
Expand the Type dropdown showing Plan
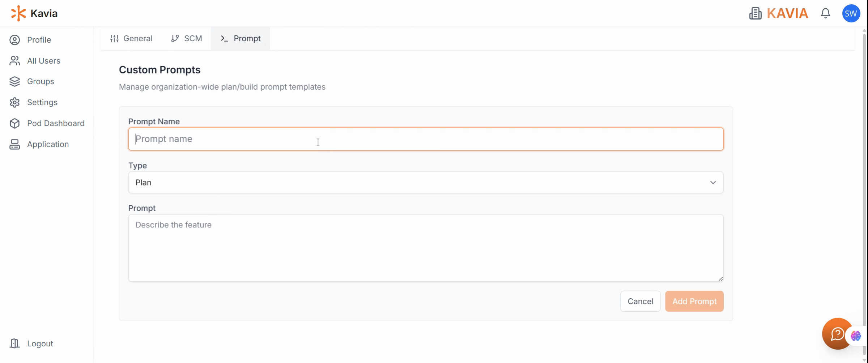[x=426, y=183]
